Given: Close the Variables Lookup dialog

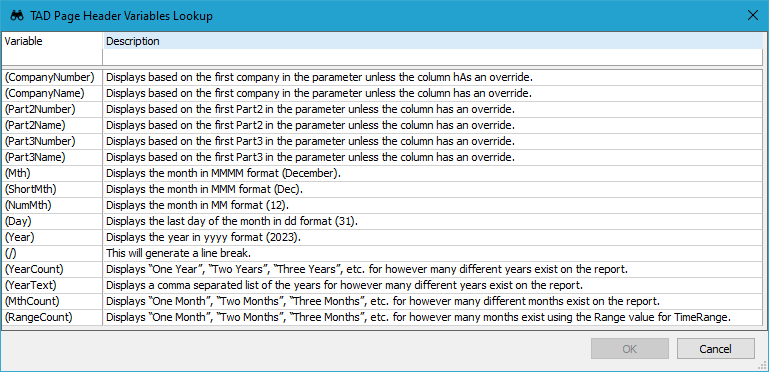Looking at the screenshot, I should tap(752, 15).
